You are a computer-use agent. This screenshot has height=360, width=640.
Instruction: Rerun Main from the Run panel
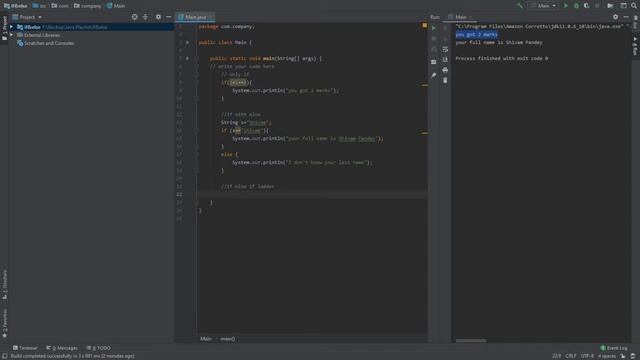pos(434,28)
